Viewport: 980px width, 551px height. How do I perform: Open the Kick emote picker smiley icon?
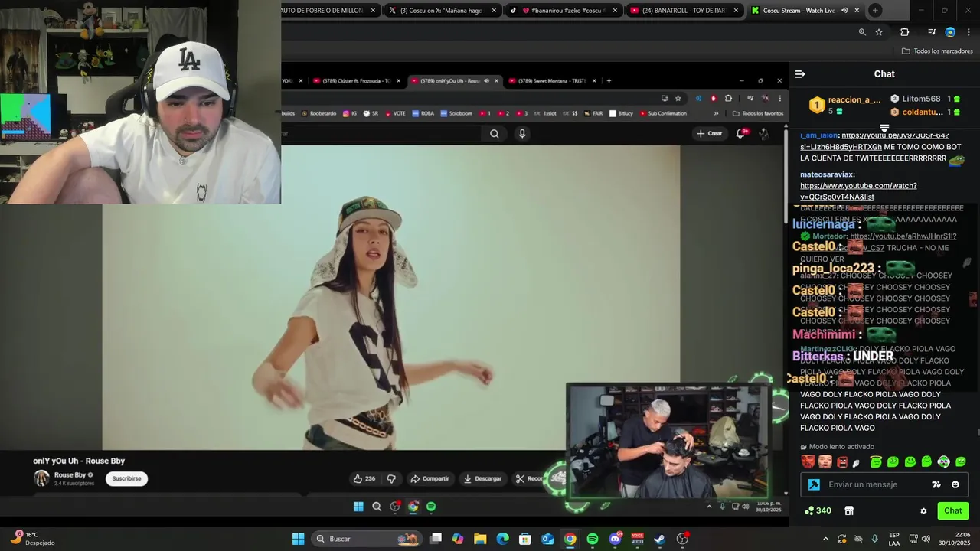coord(955,484)
